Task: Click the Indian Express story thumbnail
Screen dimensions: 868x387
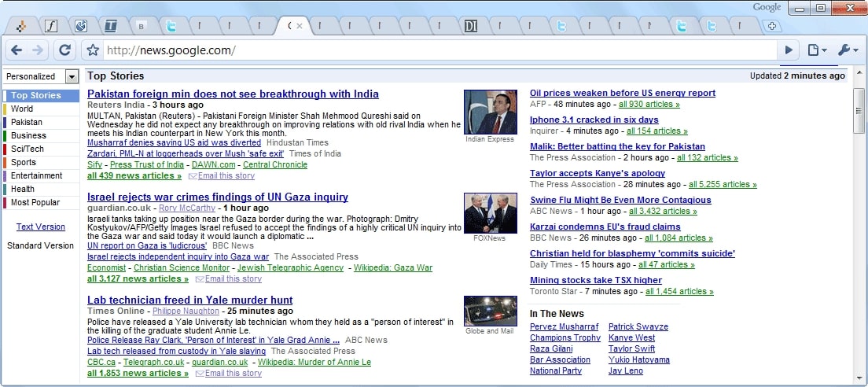Action: 490,112
